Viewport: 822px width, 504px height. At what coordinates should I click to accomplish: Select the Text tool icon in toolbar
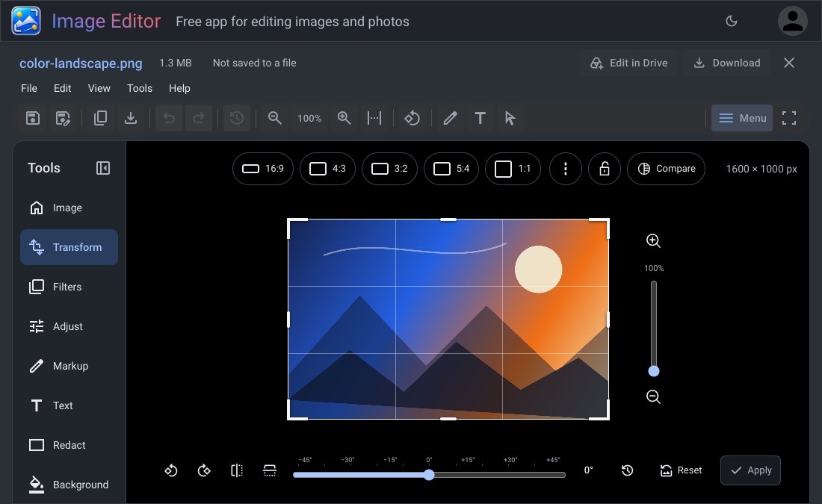click(x=480, y=118)
